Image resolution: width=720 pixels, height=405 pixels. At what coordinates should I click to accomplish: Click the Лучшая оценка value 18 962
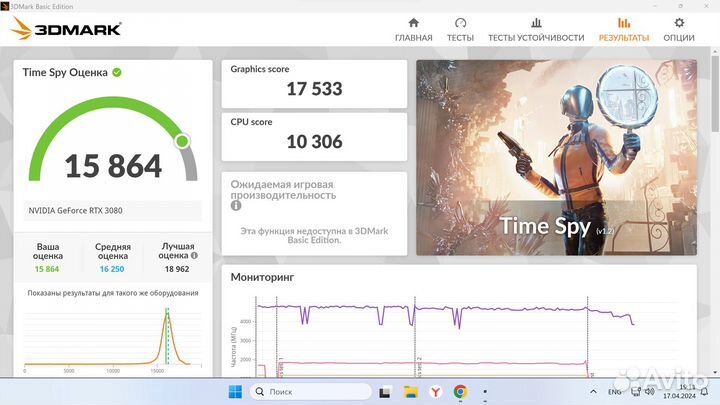(177, 269)
